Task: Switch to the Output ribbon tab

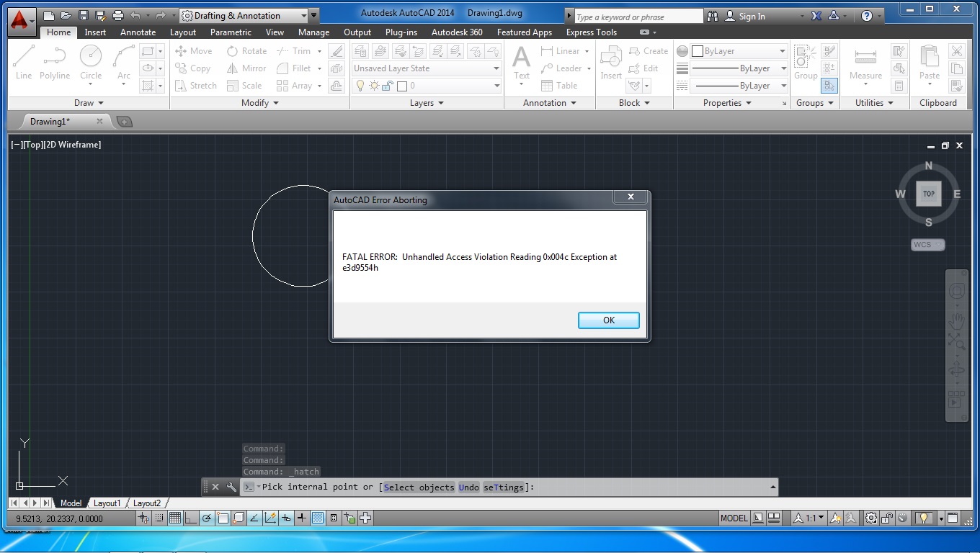Action: (x=357, y=32)
